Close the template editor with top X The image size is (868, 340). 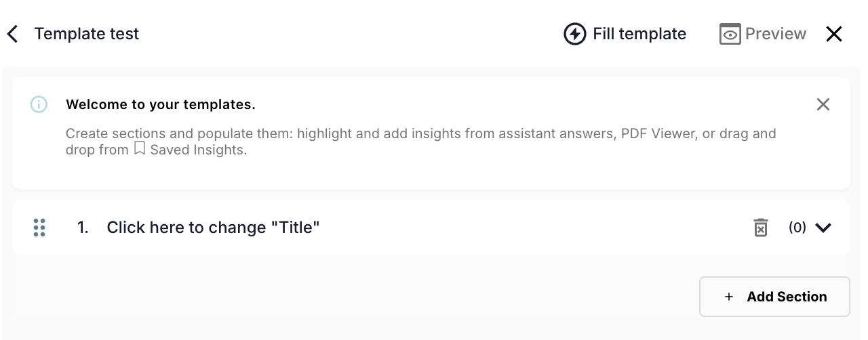point(834,34)
